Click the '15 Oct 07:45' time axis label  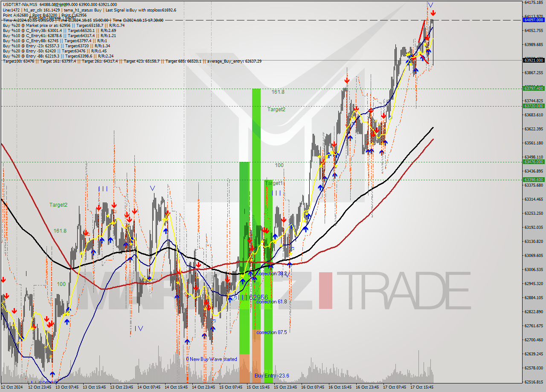click(x=230, y=387)
